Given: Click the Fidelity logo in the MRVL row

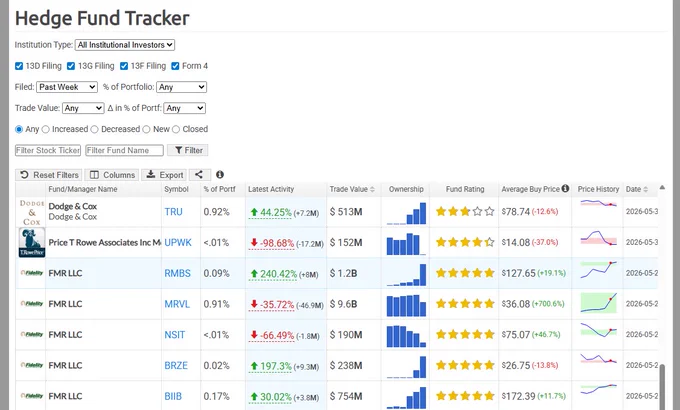Looking at the screenshot, I should (x=32, y=304).
